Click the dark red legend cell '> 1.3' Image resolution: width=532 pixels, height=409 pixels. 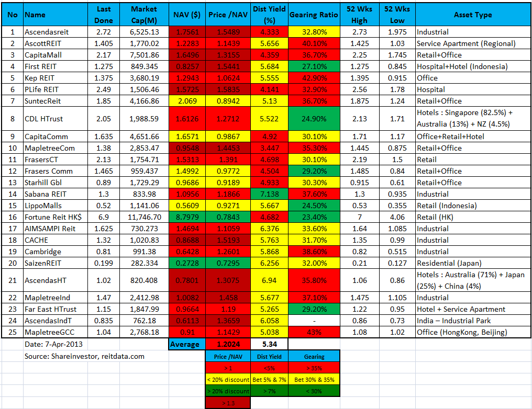click(x=228, y=403)
